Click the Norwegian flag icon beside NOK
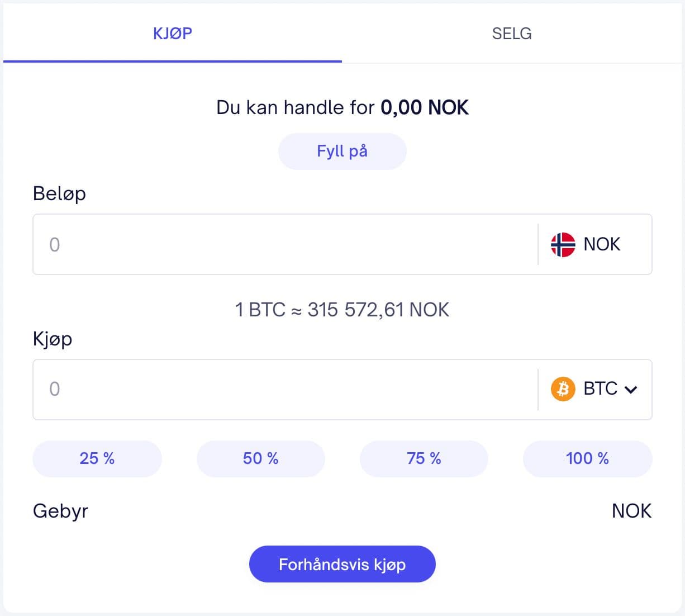The width and height of the screenshot is (685, 616). [562, 244]
